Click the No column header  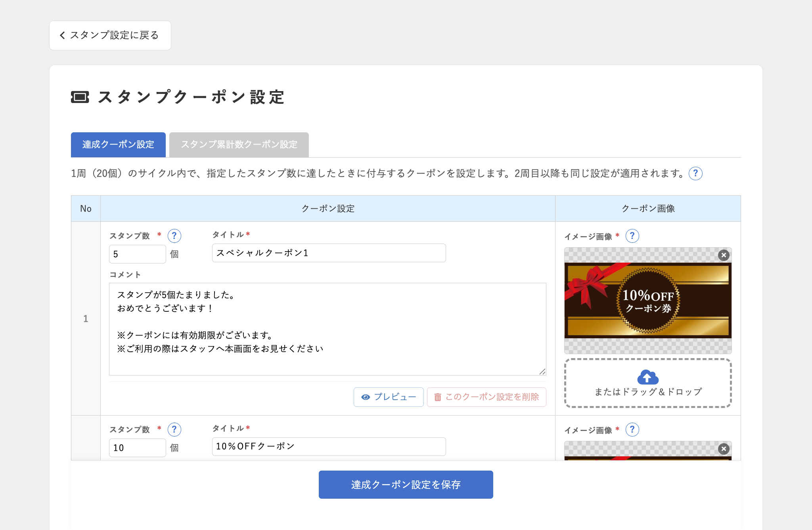pos(86,209)
